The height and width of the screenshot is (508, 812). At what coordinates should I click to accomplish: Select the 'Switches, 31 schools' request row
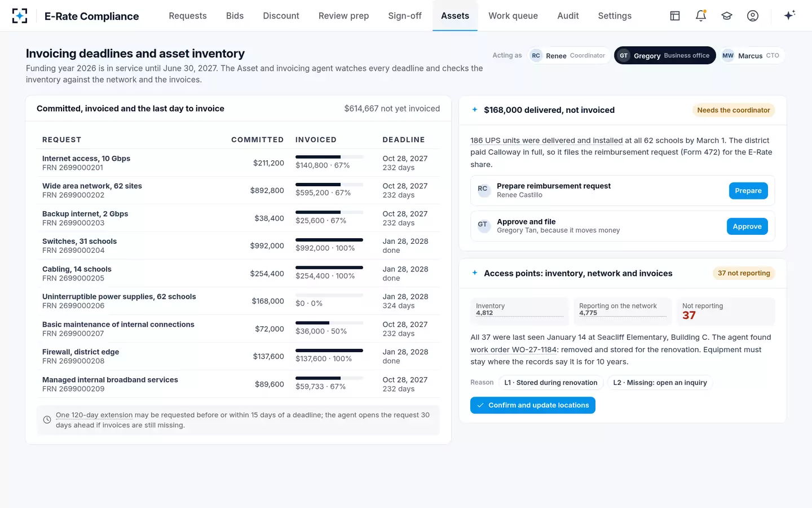pos(238,246)
